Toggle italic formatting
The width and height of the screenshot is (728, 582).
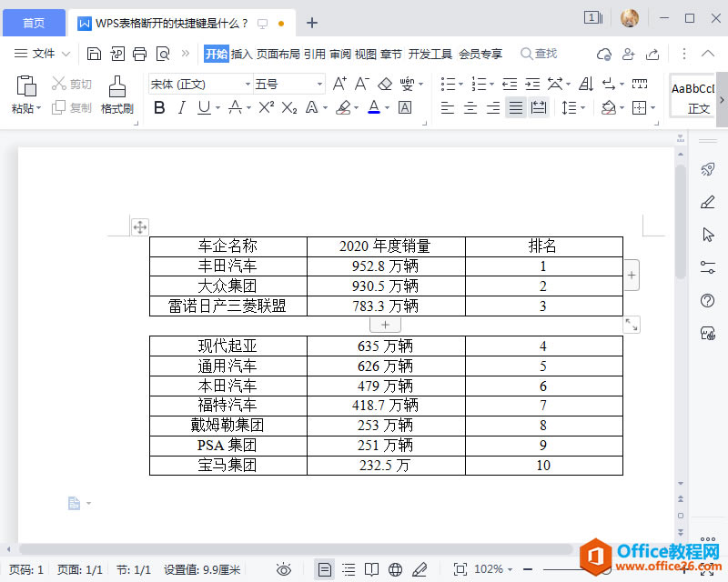click(180, 106)
